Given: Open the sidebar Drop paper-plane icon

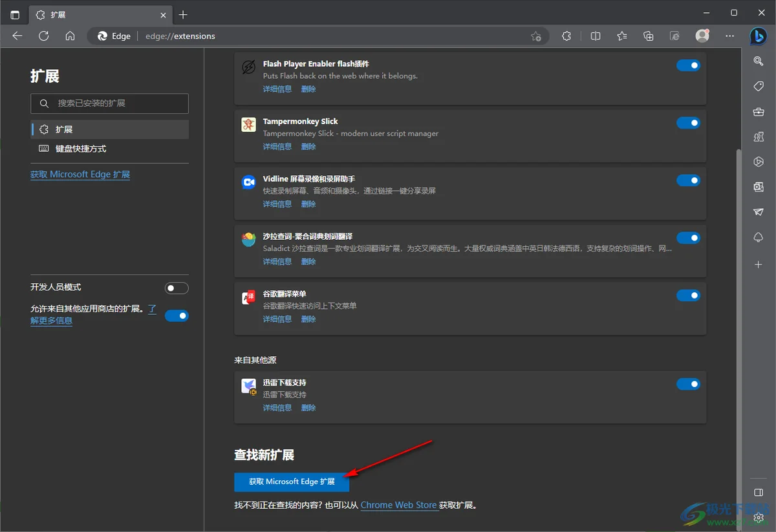Looking at the screenshot, I should 759,212.
